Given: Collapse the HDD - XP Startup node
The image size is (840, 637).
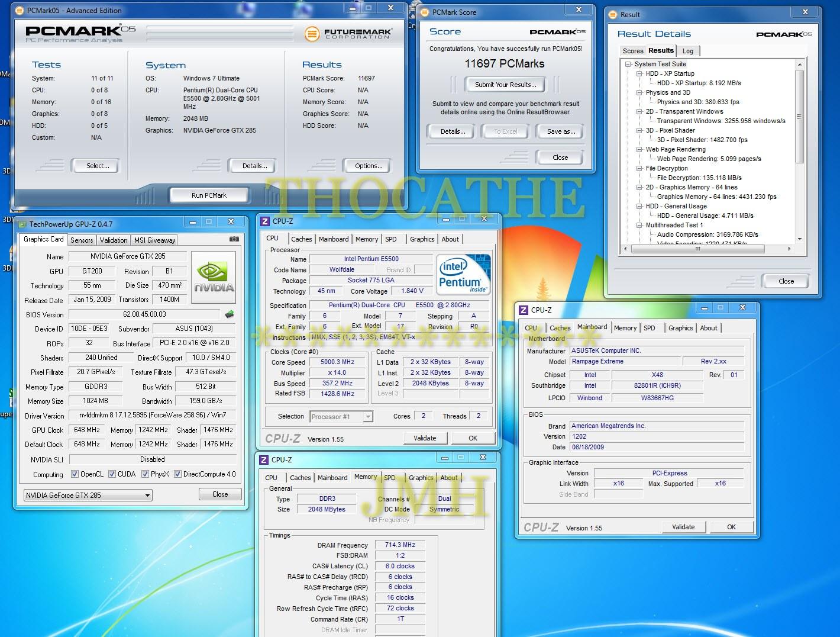Looking at the screenshot, I should (x=639, y=73).
